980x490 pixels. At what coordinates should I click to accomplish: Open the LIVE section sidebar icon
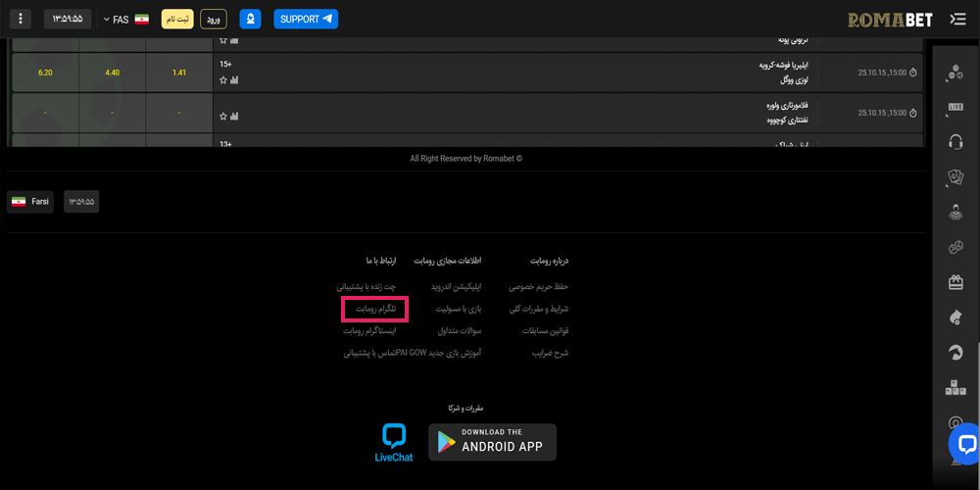[955, 108]
